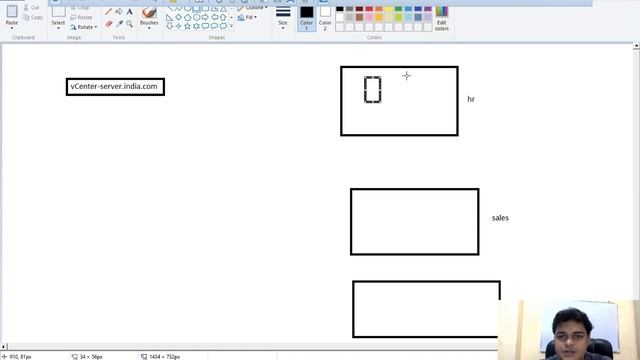640x360 pixels.
Task: Open the line Size dropdown
Action: 283,18
